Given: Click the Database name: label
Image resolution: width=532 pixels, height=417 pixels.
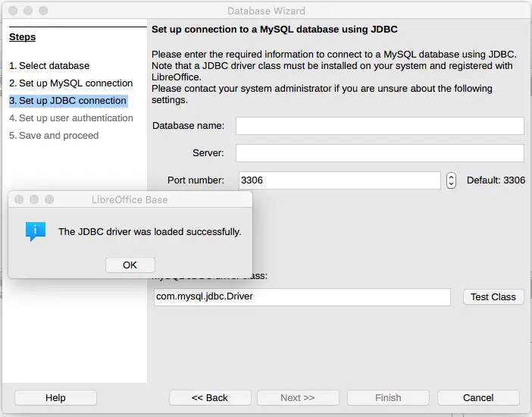Looking at the screenshot, I should (188, 126).
